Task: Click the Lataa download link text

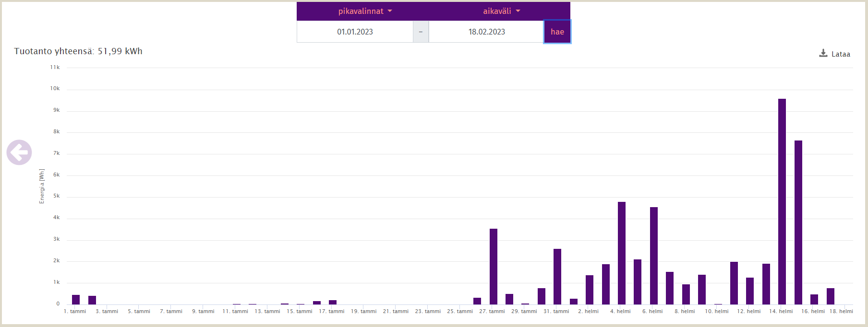Action: click(841, 54)
